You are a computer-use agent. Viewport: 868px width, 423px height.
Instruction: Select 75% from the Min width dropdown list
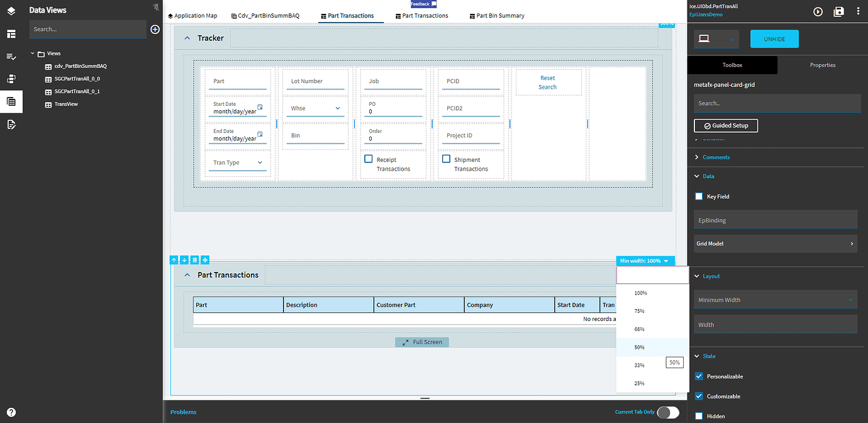pos(639,310)
